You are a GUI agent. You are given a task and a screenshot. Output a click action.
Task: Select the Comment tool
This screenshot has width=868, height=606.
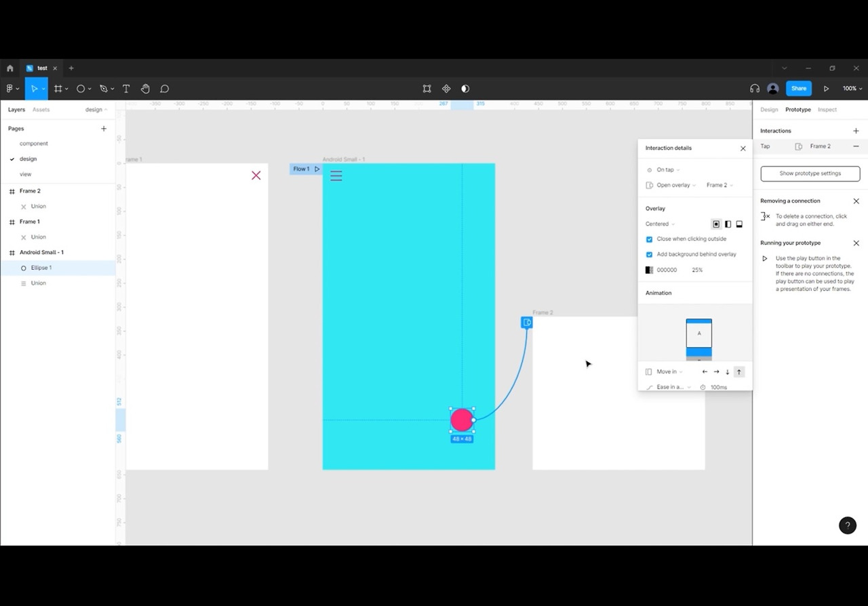click(x=164, y=89)
